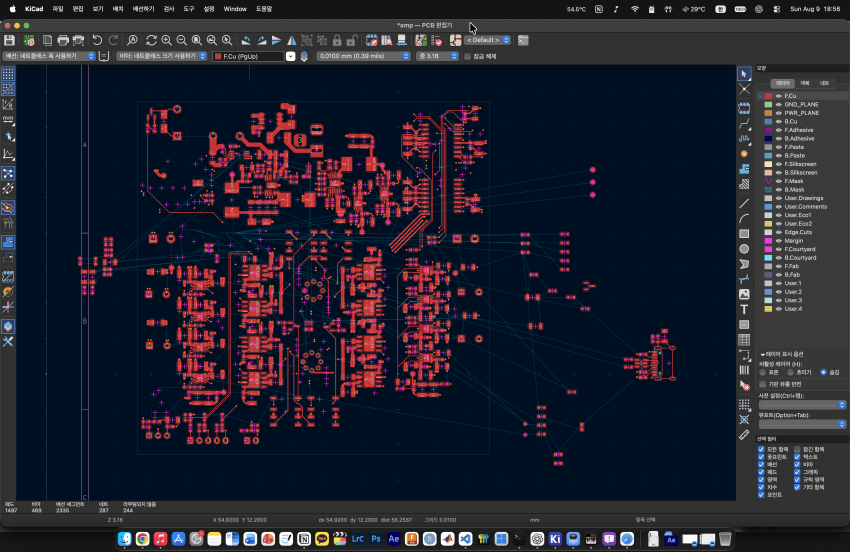The image size is (850, 552).
Task: Pick the draw line tool
Action: (744, 204)
